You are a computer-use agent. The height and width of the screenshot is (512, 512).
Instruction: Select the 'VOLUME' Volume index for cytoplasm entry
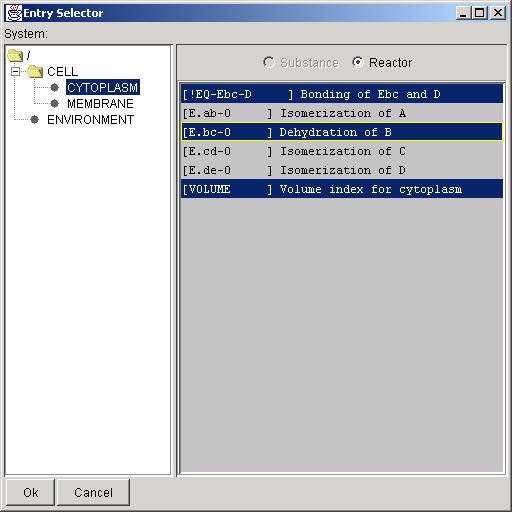pyautogui.click(x=342, y=189)
